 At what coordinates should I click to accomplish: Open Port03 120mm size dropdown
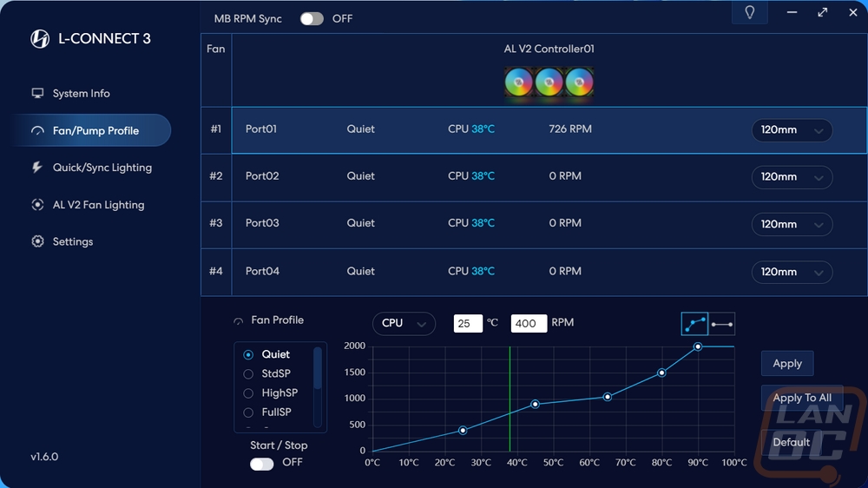tap(792, 224)
